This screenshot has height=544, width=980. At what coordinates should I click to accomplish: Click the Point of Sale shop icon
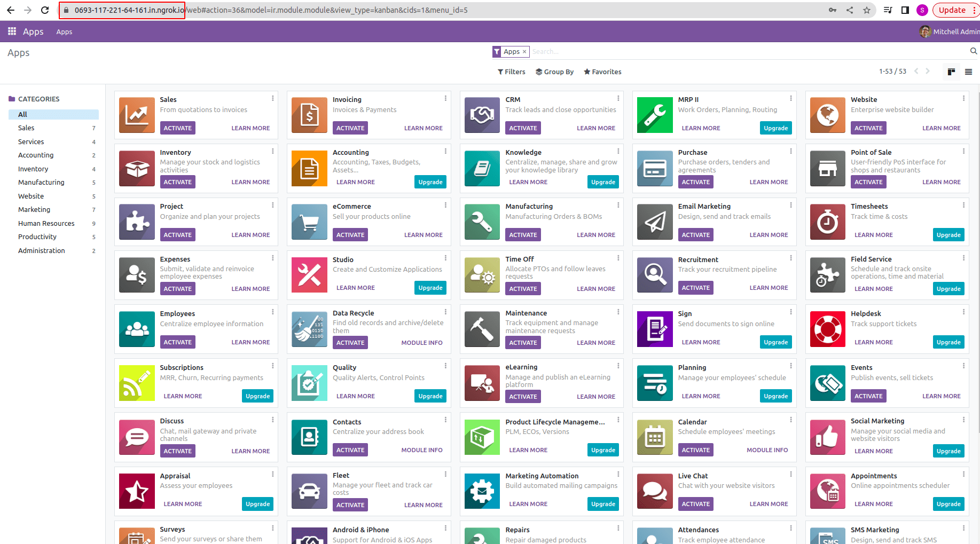tap(828, 168)
